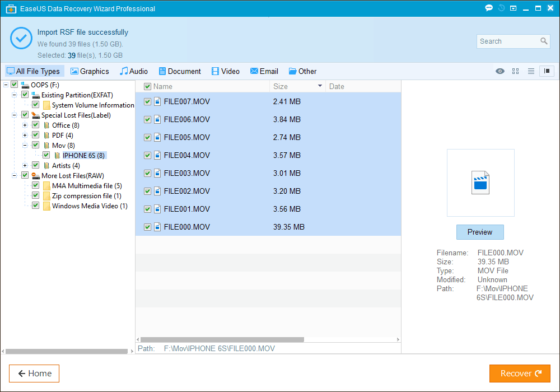This screenshot has height=392, width=560.
Task: Uncheck the Zip compression file checkbox
Action: [x=35, y=195]
